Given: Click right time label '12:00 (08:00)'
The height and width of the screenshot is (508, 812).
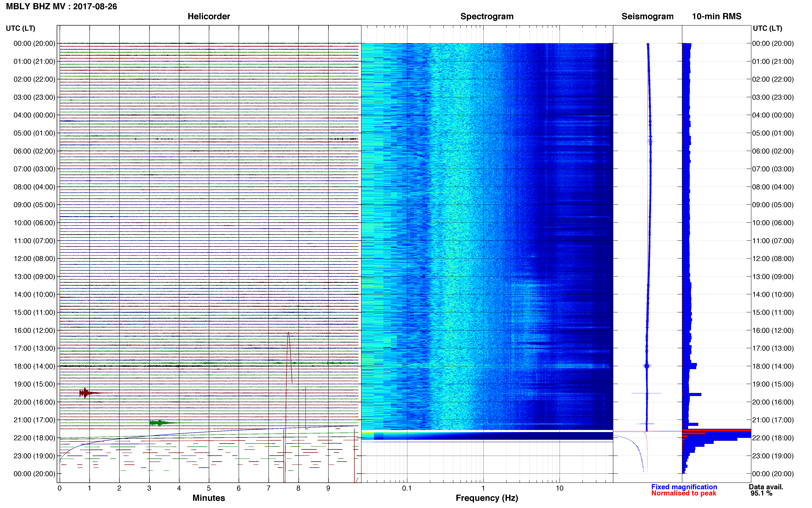Looking at the screenshot, I should (773, 259).
